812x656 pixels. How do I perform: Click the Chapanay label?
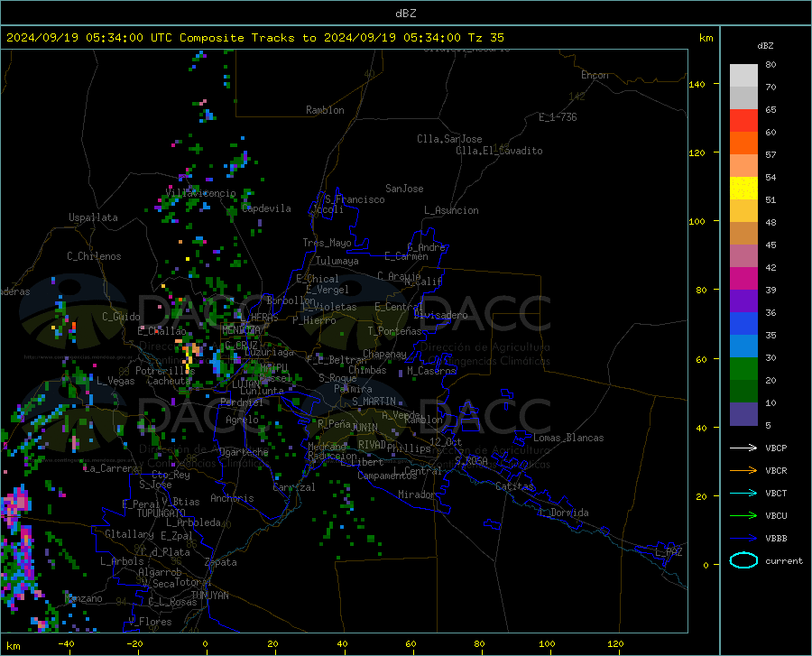point(384,354)
